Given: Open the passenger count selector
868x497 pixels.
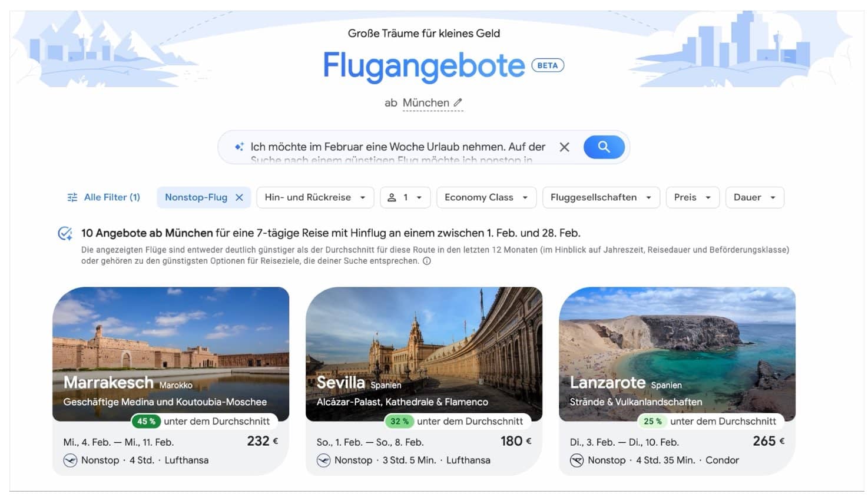Looking at the screenshot, I should 405,197.
